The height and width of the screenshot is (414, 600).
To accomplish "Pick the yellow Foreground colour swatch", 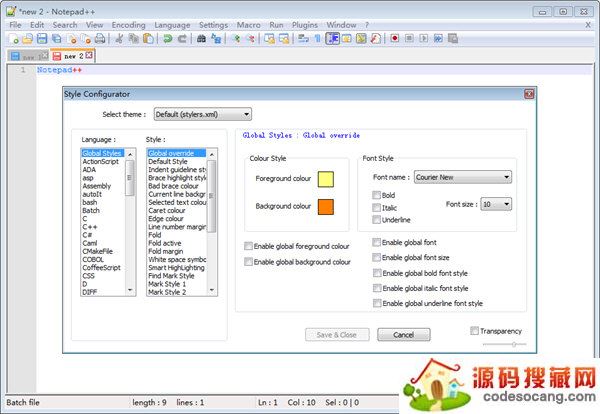I will [x=326, y=179].
